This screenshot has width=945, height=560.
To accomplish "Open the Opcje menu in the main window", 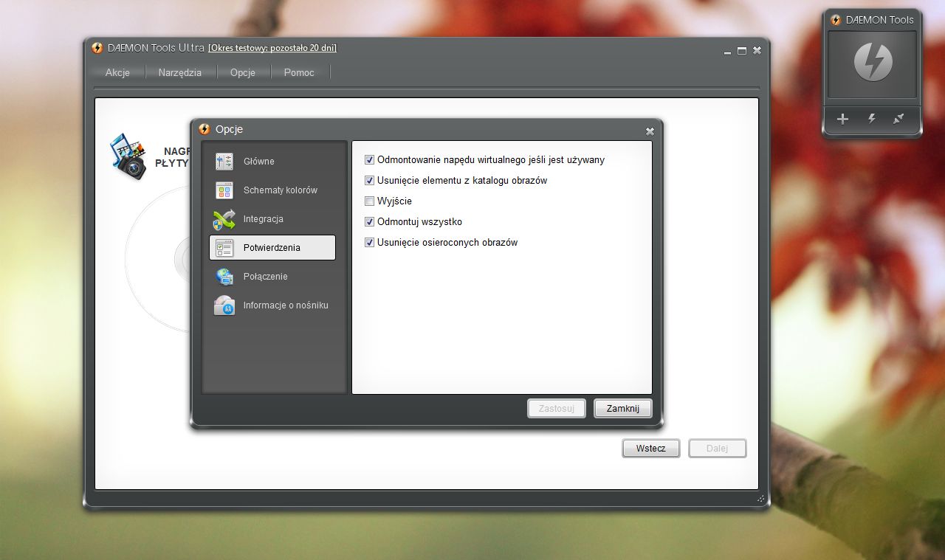I will pos(243,72).
